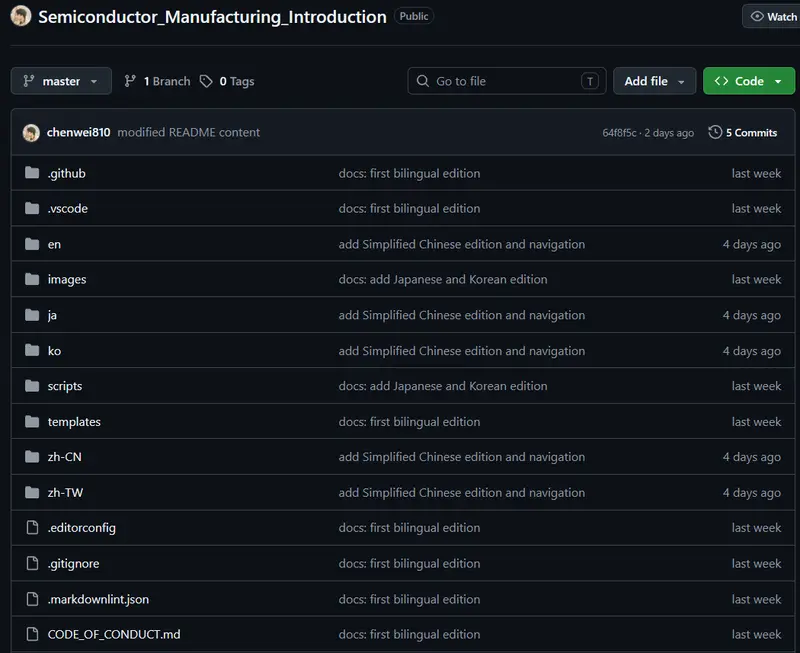View the 5 Commits history
Viewport: 800px width, 653px height.
(743, 133)
